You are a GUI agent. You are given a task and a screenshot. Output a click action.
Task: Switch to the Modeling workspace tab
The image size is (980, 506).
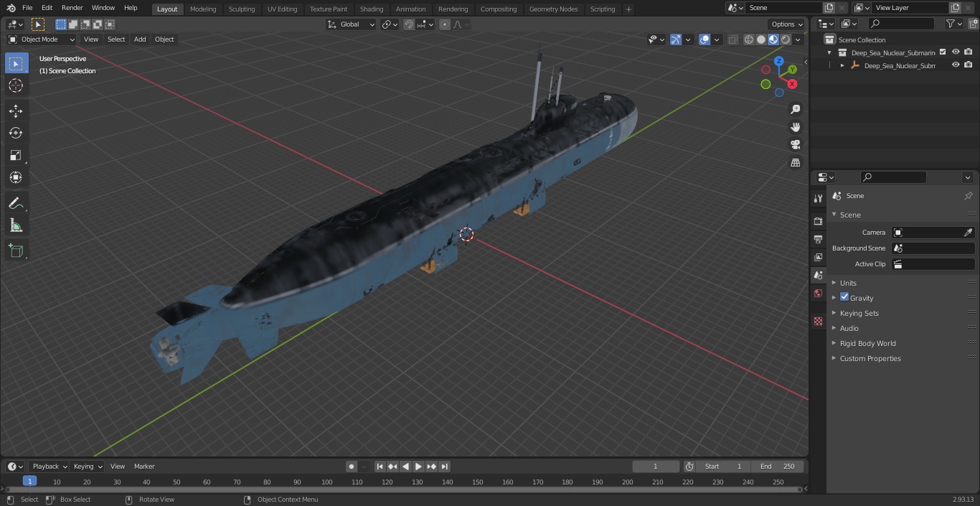pyautogui.click(x=203, y=9)
